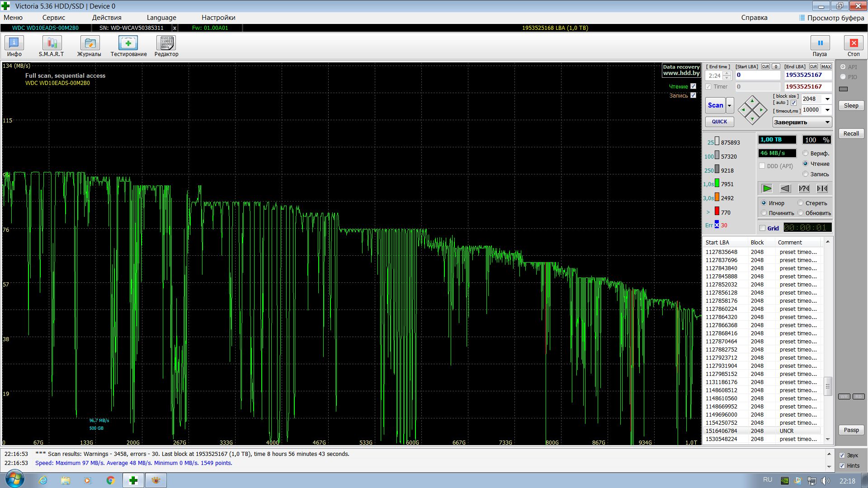Open the Сервис menu
This screenshot has width=868, height=488.
coord(53,18)
